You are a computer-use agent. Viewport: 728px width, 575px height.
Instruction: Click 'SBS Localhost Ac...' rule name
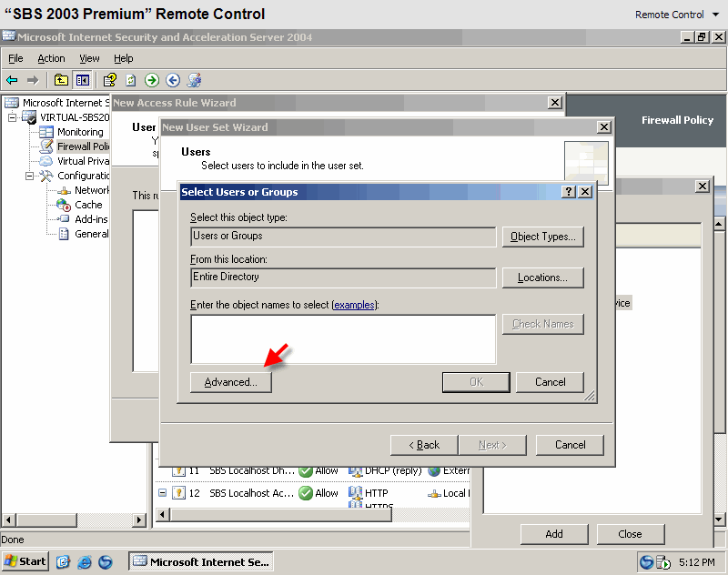pos(252,493)
